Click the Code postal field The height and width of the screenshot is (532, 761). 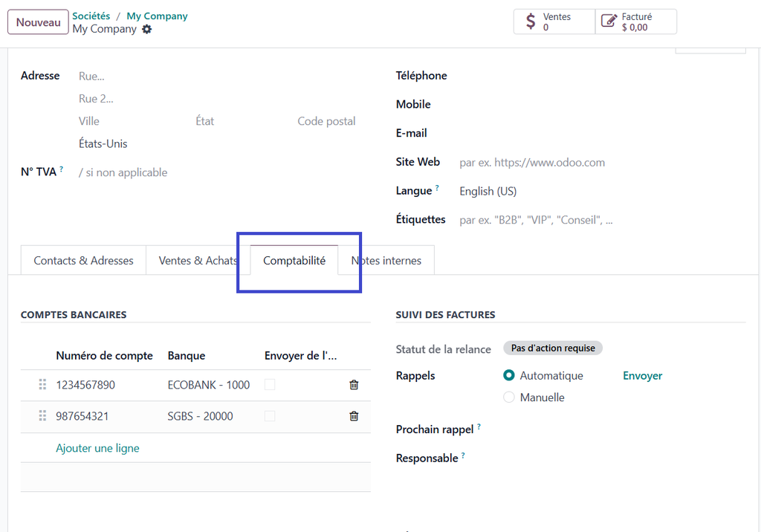pyautogui.click(x=327, y=121)
